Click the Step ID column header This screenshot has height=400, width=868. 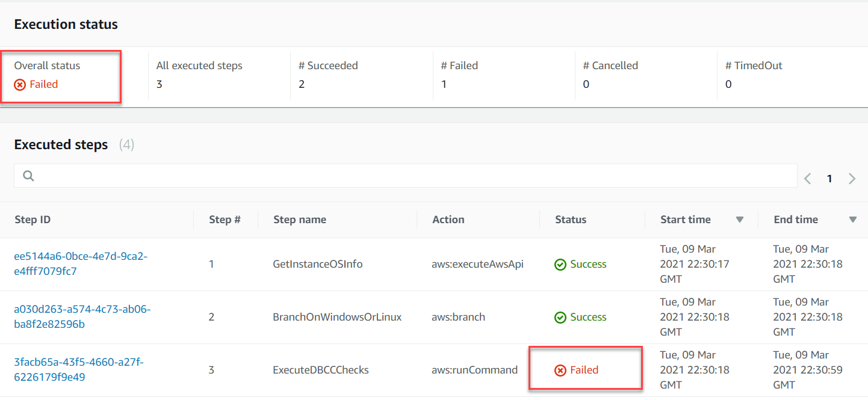[x=33, y=220]
